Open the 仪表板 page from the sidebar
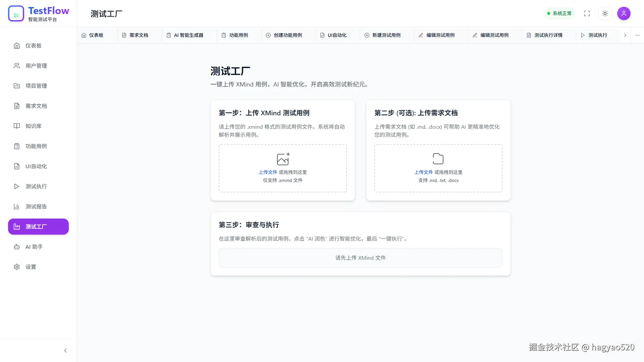This screenshot has height=362, width=644. point(33,46)
